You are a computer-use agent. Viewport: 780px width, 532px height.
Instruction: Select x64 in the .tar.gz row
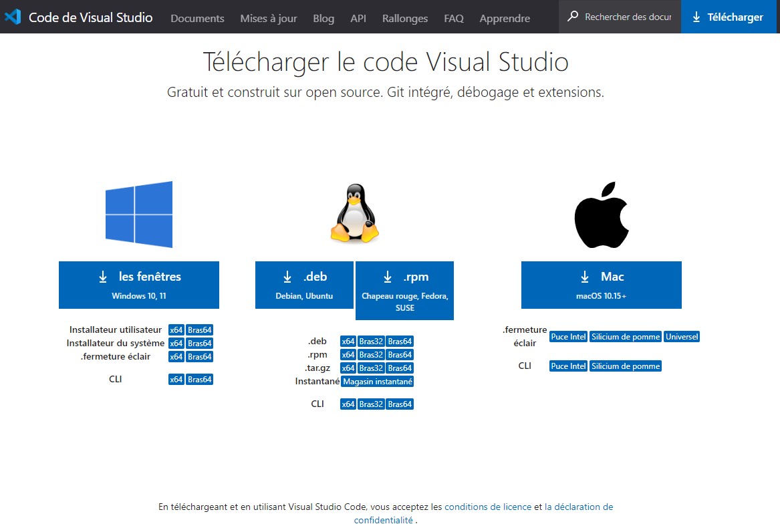pyautogui.click(x=348, y=368)
